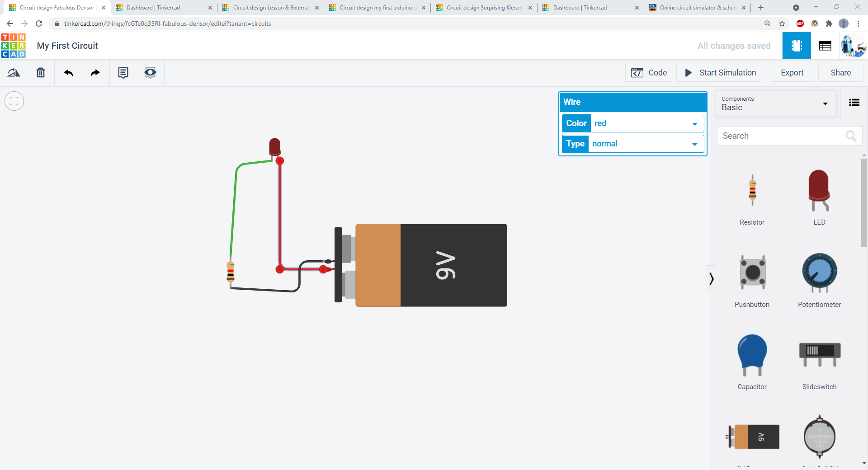Toggle to the circuit board view
Screen dimensions: 868x470
pos(797,45)
